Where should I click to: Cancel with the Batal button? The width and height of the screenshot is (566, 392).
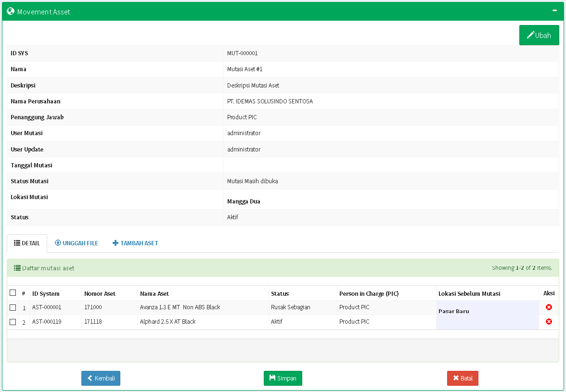pyautogui.click(x=463, y=379)
